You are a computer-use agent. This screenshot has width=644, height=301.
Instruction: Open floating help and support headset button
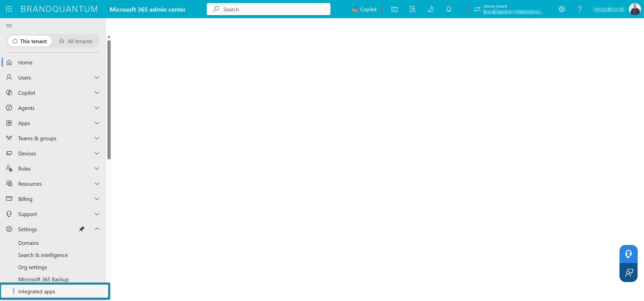click(628, 254)
